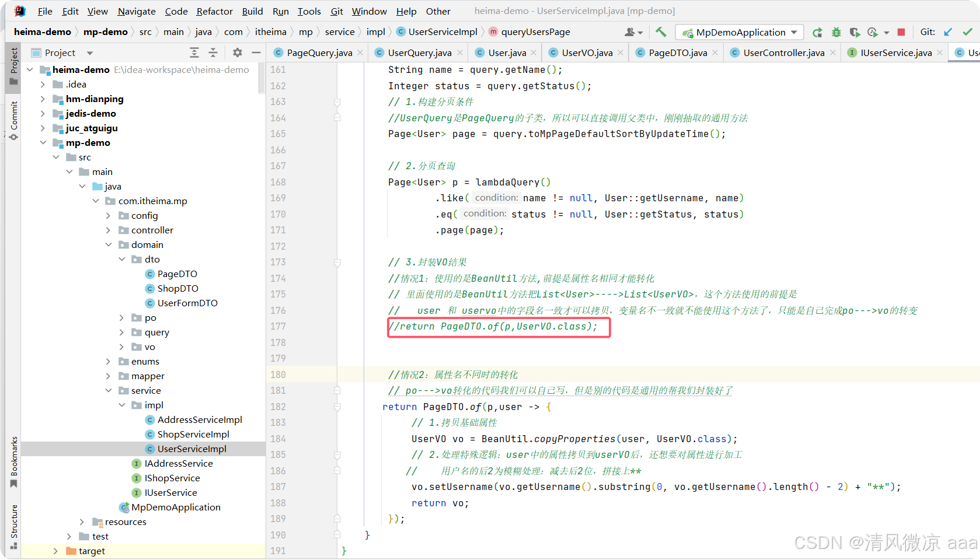Expand the jedis-demo module
The height and width of the screenshot is (560, 980).
(43, 113)
